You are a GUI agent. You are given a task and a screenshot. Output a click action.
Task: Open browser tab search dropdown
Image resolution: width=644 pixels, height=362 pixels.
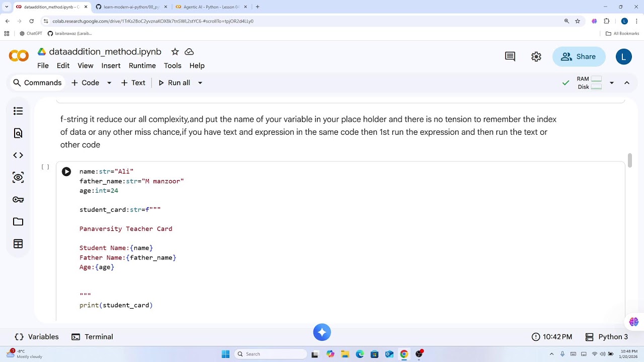7,7
